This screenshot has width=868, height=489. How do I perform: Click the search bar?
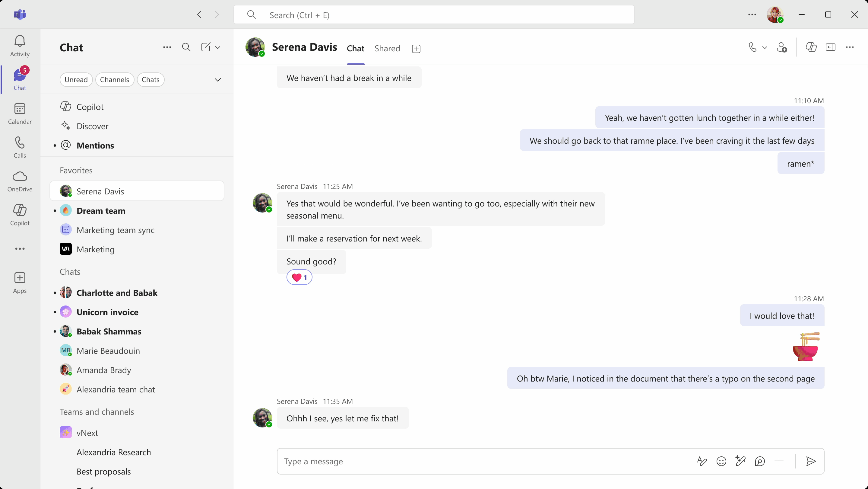(x=434, y=15)
